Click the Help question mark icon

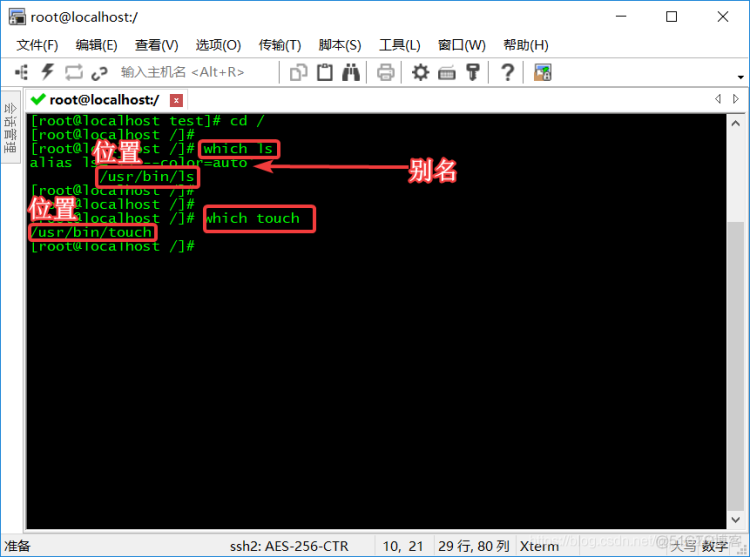(x=507, y=73)
